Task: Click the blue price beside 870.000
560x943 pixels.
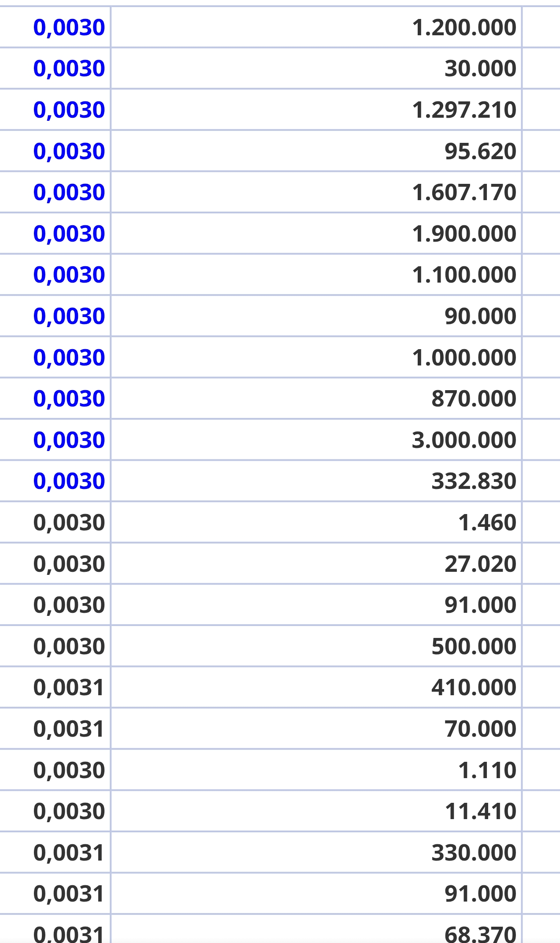Action: coord(69,399)
